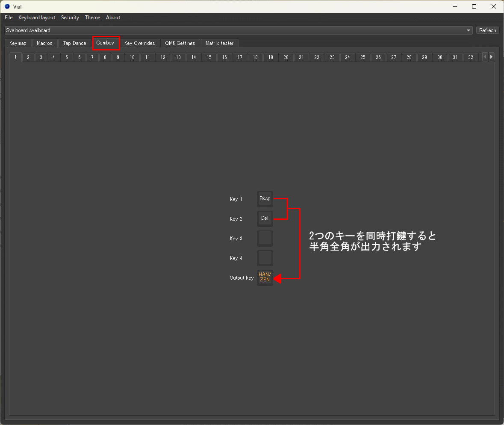Select combo tab 12
The image size is (504, 425).
point(163,57)
